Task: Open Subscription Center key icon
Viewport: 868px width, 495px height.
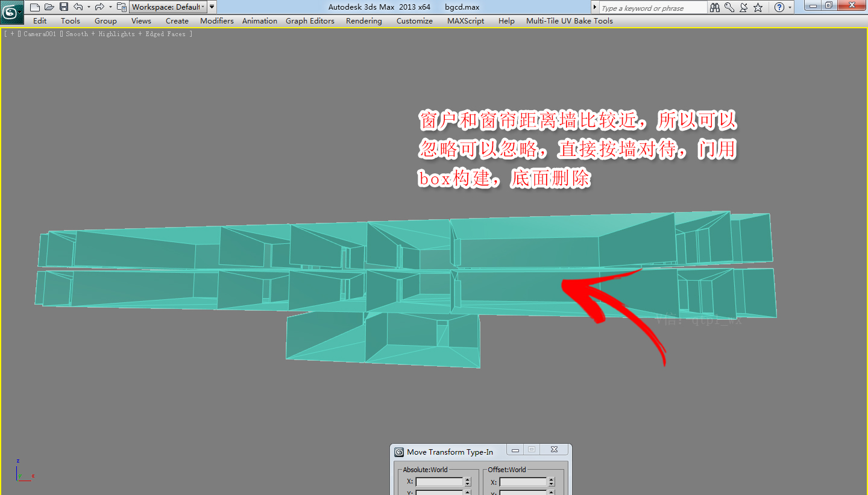Action: (729, 8)
